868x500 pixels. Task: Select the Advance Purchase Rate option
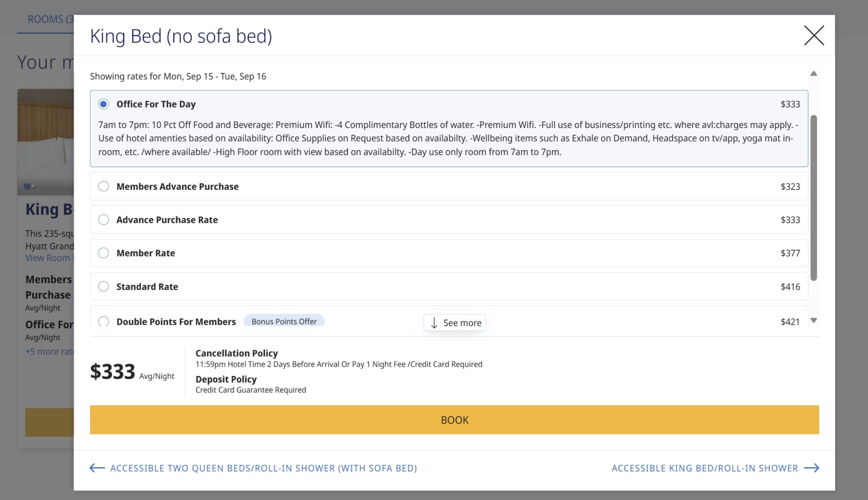click(x=104, y=220)
